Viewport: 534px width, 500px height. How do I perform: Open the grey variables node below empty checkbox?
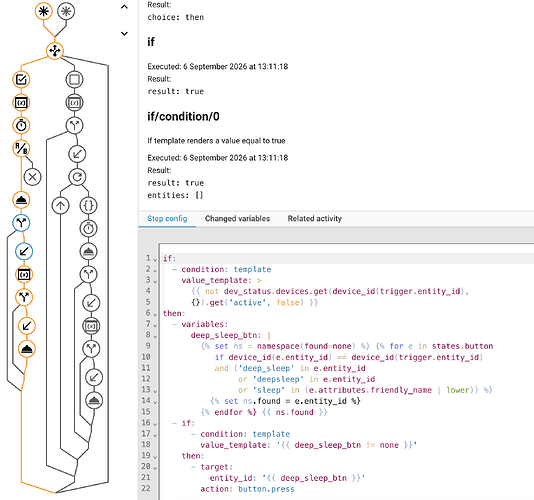(74, 103)
